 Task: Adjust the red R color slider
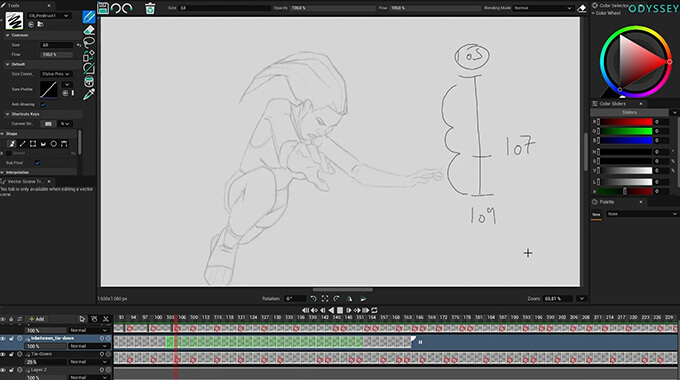pyautogui.click(x=626, y=122)
